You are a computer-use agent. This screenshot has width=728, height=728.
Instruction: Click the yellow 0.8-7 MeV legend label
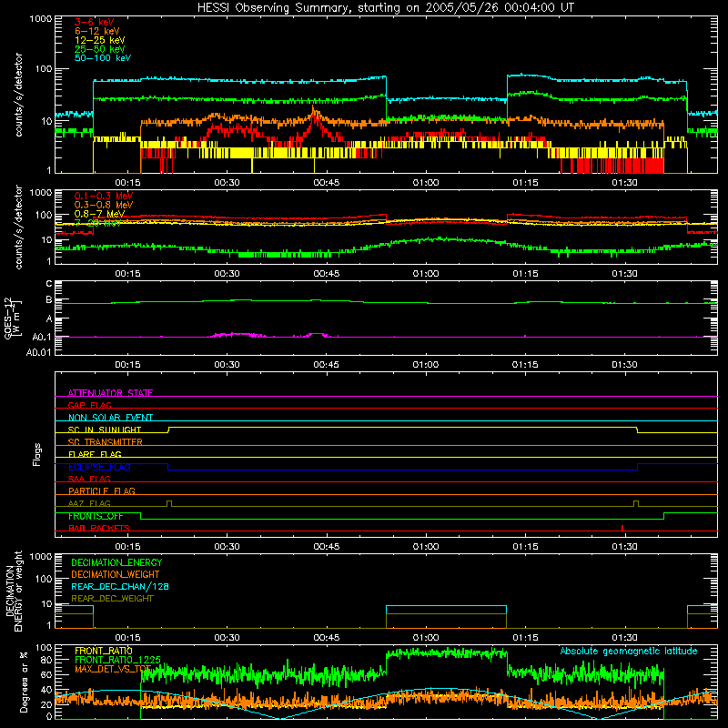pos(99,214)
